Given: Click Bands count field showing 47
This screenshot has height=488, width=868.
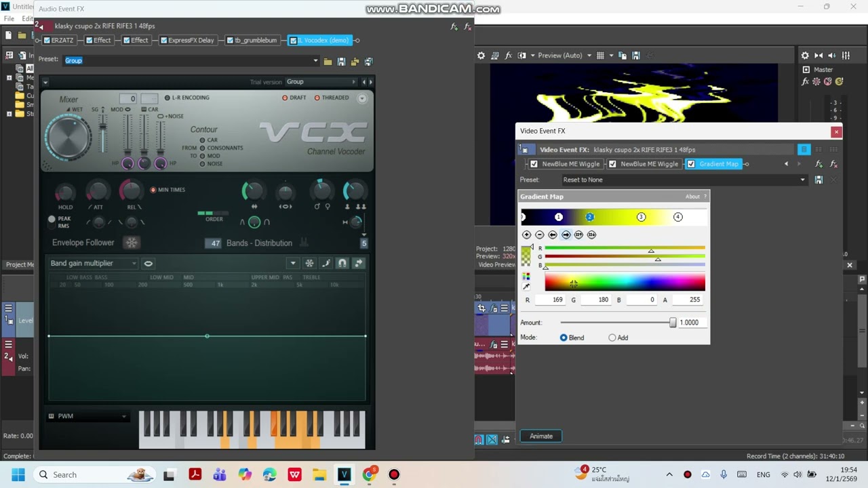Looking at the screenshot, I should pos(214,243).
